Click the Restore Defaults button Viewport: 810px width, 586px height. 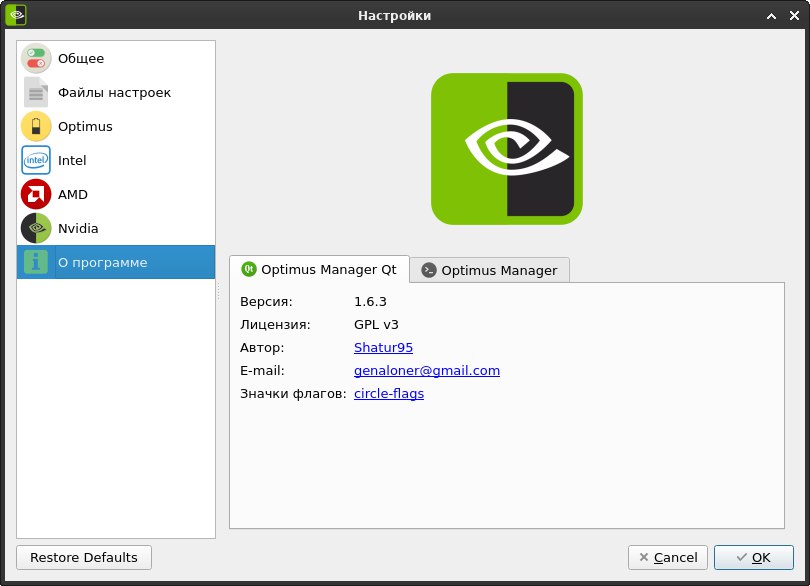point(84,558)
